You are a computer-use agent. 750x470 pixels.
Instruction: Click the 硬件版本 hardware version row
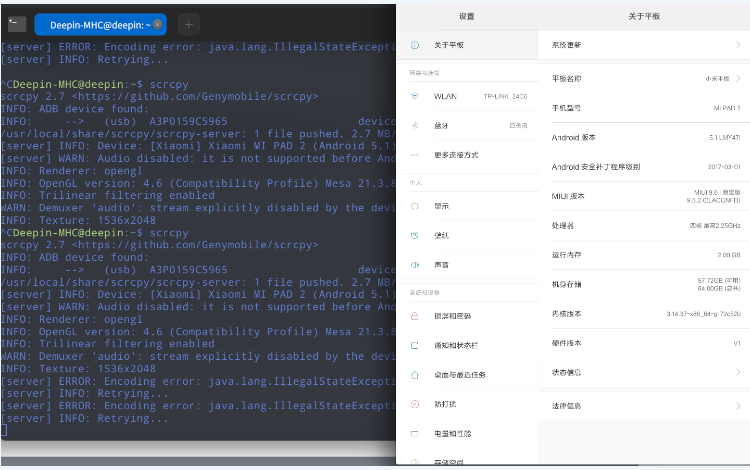click(x=644, y=343)
